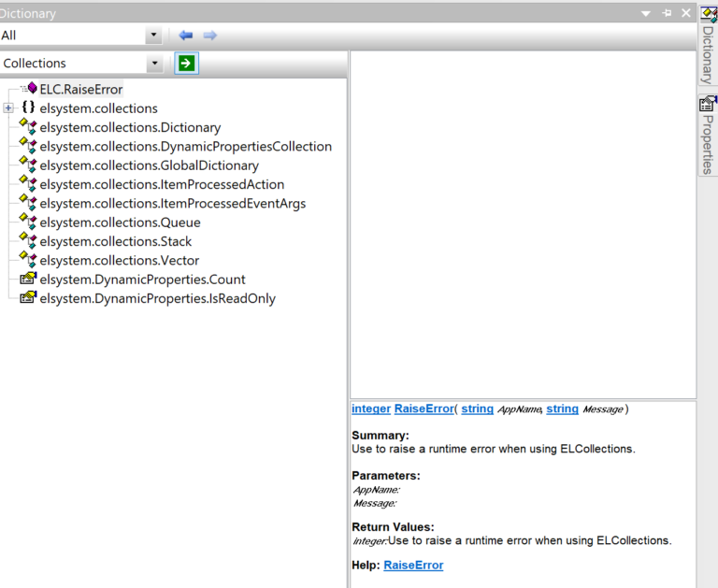Screen dimensions: 718x588
Task: Open the All filter dropdown
Action: [x=153, y=36]
